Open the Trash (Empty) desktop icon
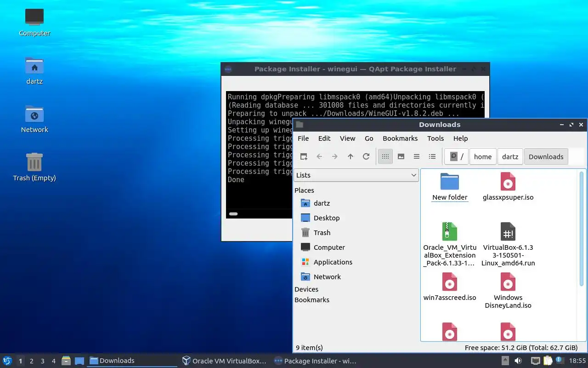The width and height of the screenshot is (588, 368). [34, 167]
